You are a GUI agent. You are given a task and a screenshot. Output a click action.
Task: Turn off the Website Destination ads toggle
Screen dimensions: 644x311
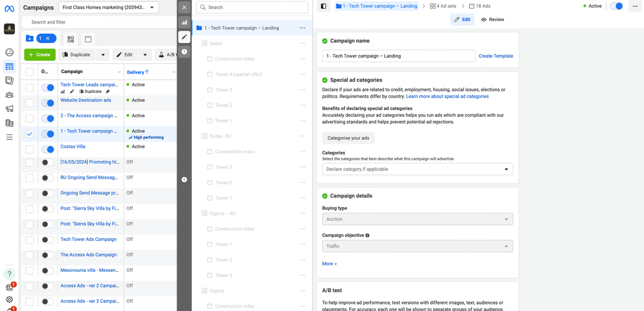coord(48,103)
